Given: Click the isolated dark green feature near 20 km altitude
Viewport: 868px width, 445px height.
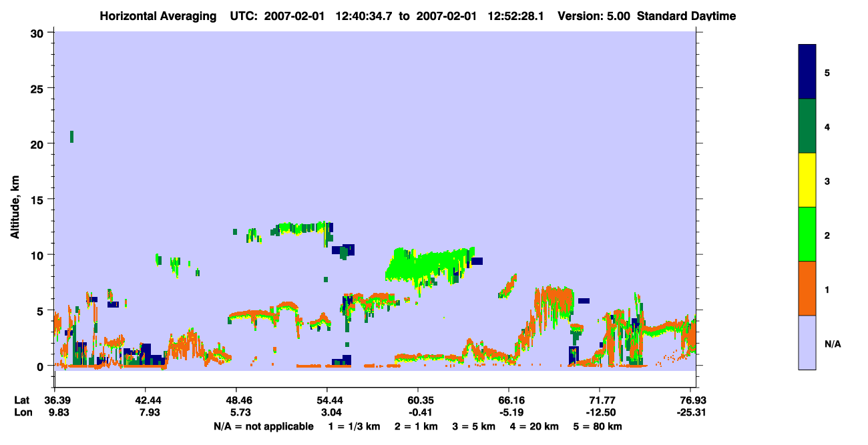Looking at the screenshot, I should pyautogui.click(x=71, y=137).
